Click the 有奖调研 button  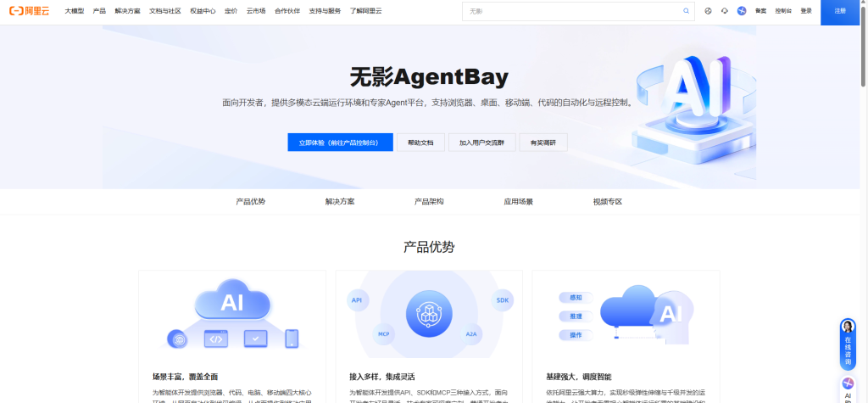[x=543, y=143]
